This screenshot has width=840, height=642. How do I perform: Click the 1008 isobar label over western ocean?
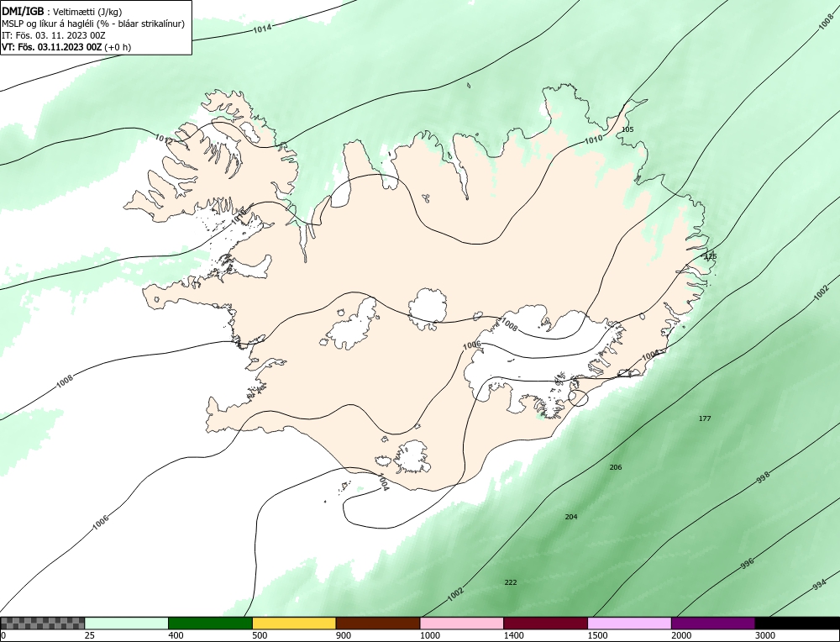(x=65, y=381)
